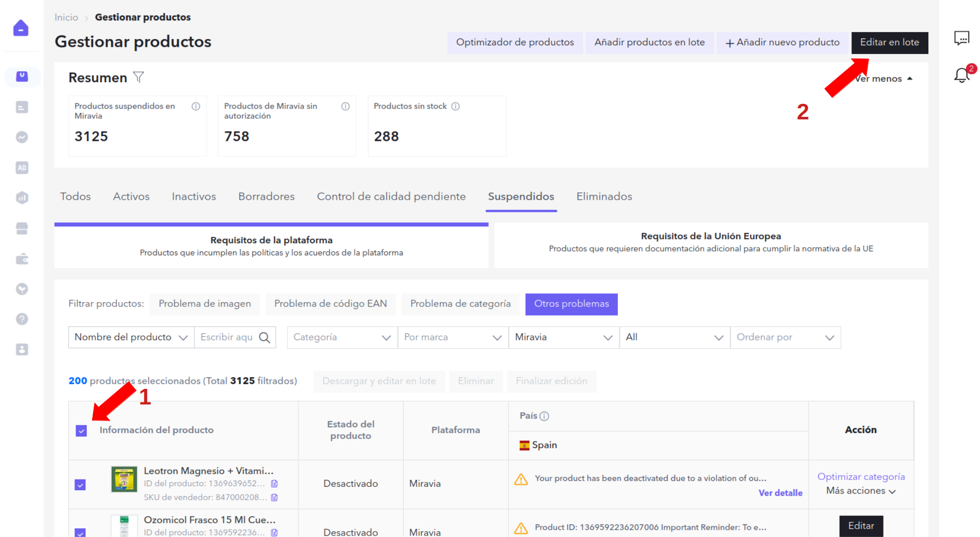The height and width of the screenshot is (537, 980).
Task: Open the help question mark sidebar icon
Action: pos(22,319)
